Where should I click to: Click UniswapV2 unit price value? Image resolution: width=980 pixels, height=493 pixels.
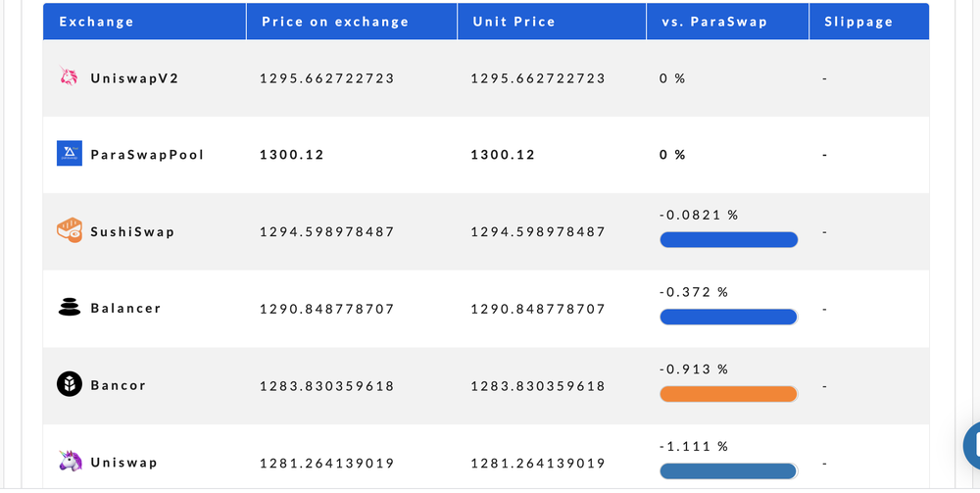point(538,78)
